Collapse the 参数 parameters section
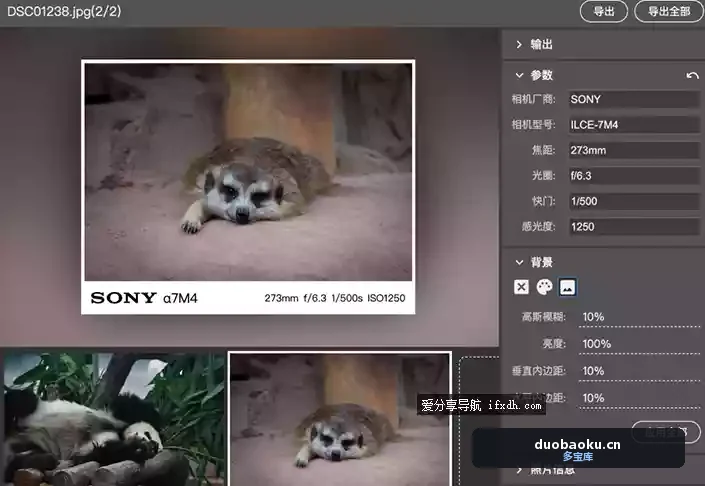Image resolution: width=705 pixels, height=486 pixels. pos(534,75)
